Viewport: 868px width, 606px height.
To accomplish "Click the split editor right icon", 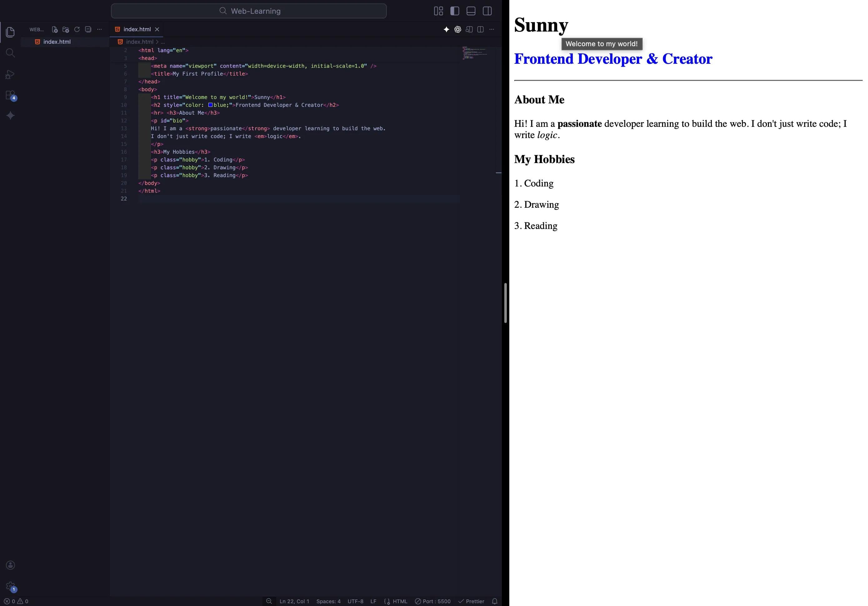I will coord(480,29).
